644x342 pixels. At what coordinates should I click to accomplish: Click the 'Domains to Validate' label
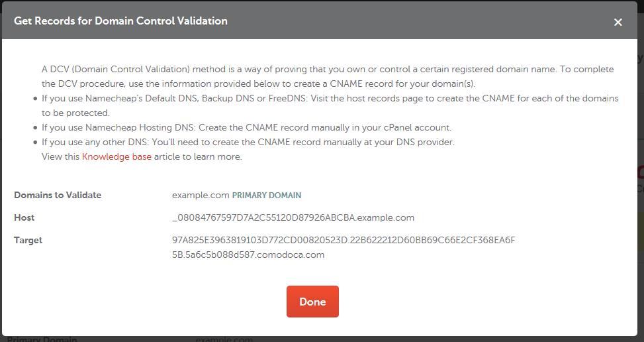tap(58, 196)
